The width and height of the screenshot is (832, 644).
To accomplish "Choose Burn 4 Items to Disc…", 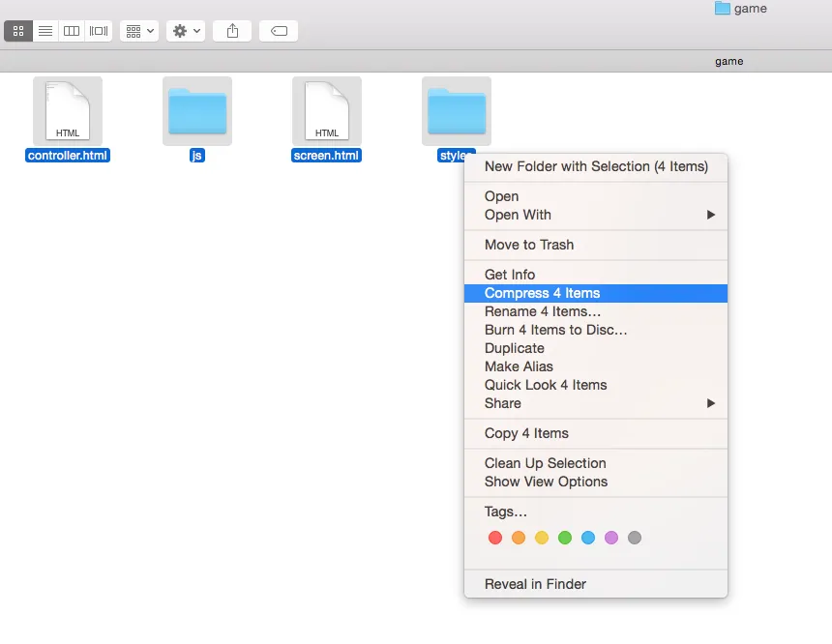I will pyautogui.click(x=596, y=330).
